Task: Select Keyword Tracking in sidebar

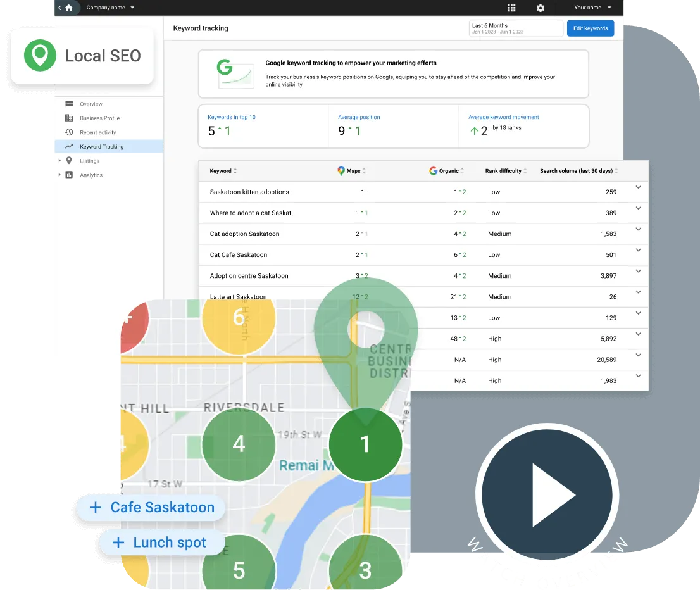Action: point(101,147)
